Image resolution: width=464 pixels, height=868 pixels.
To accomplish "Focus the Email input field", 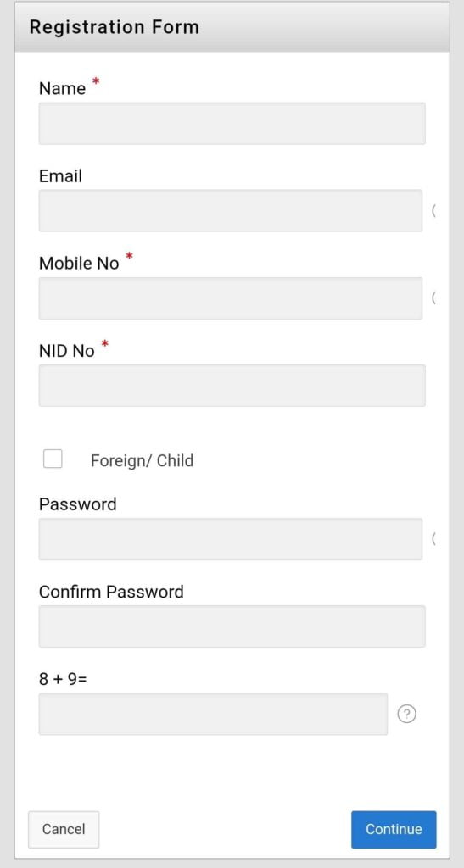I will click(x=231, y=210).
